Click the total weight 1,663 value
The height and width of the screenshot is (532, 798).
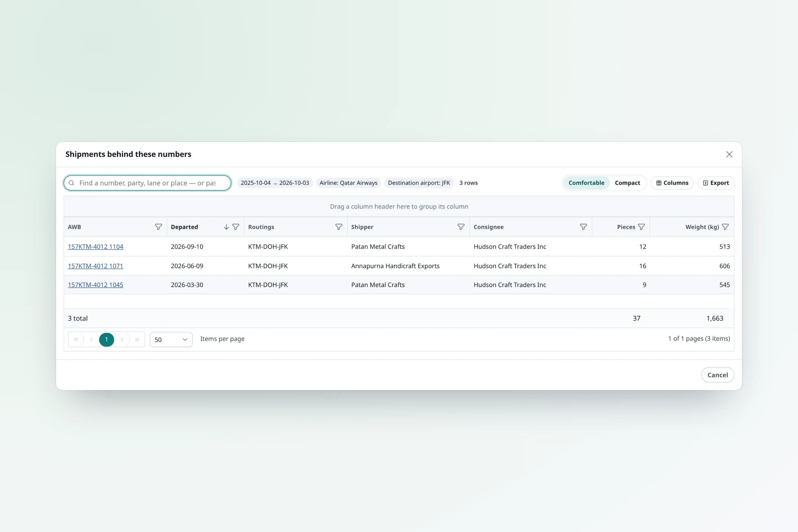point(715,318)
